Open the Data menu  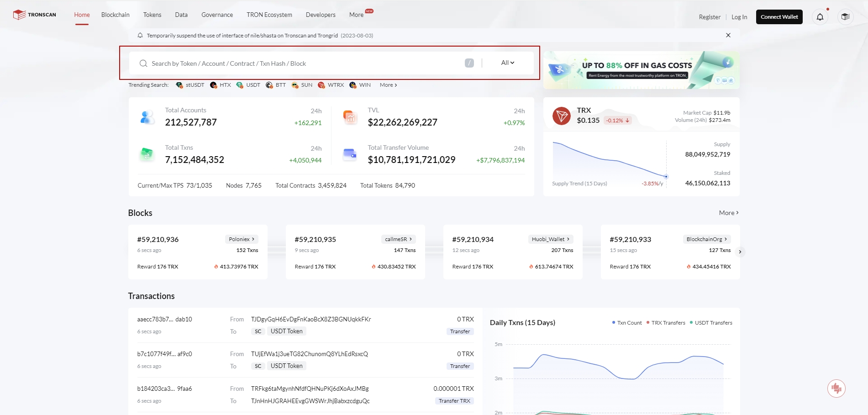coord(181,15)
